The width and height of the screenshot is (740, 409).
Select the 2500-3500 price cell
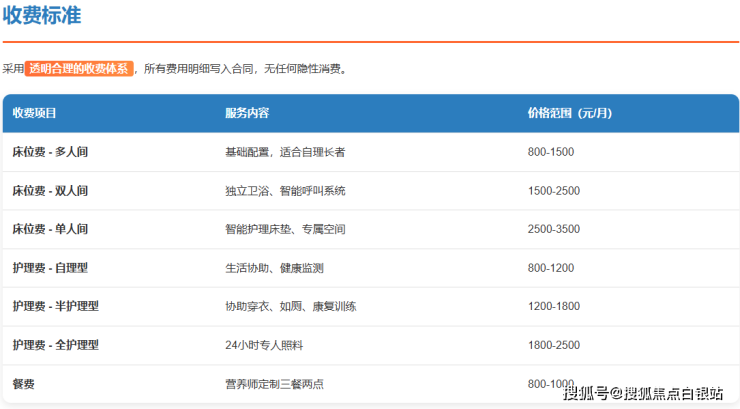[553, 229]
